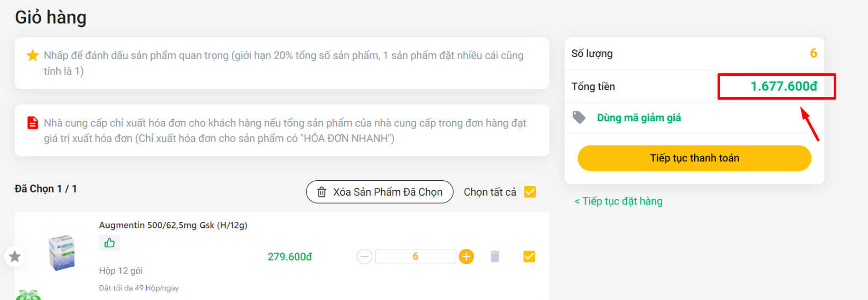Click the green thumbs-up icon under Augmentin

[109, 243]
